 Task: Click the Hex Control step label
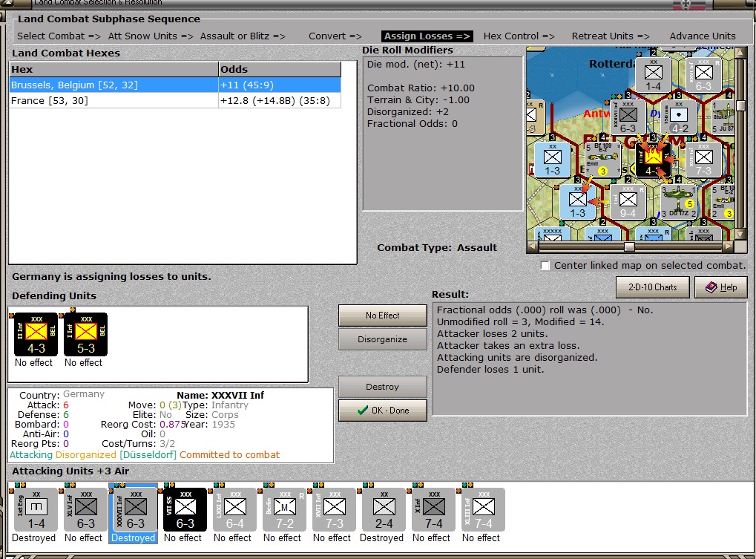(x=519, y=36)
